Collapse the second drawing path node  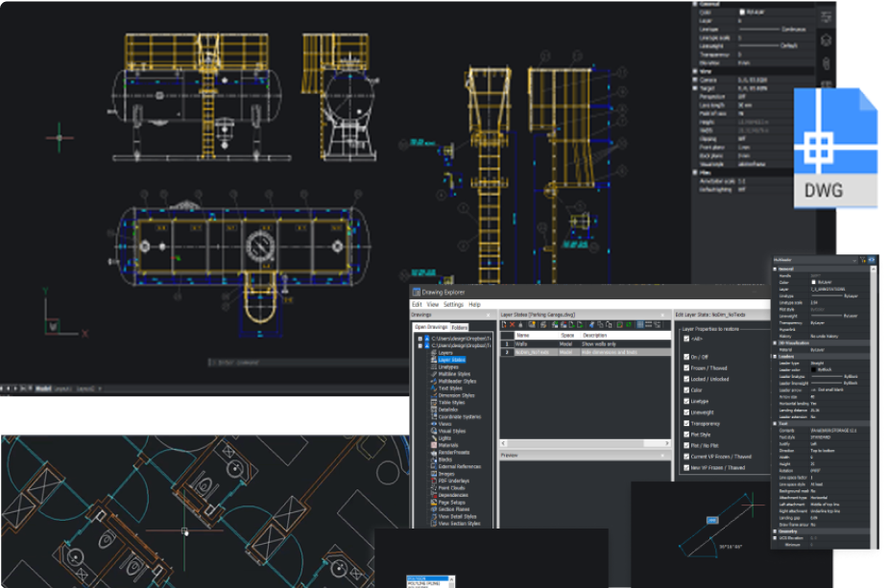click(x=420, y=345)
